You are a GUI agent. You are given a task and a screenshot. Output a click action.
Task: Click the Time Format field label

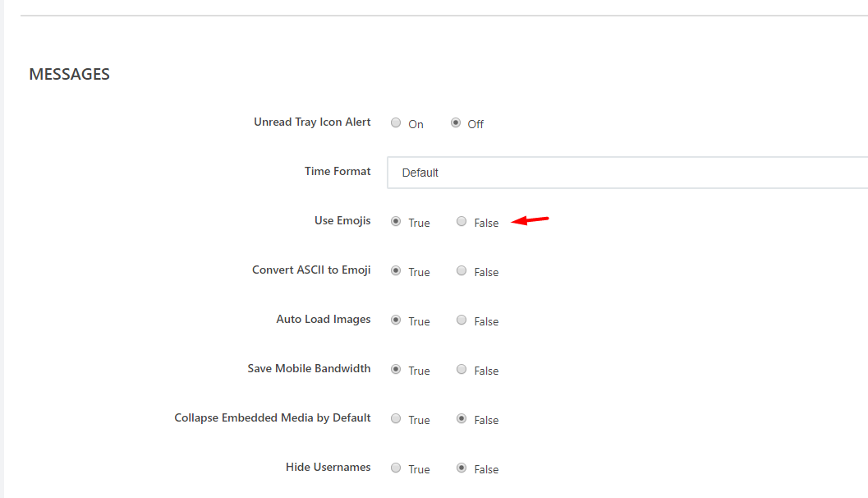pos(338,172)
